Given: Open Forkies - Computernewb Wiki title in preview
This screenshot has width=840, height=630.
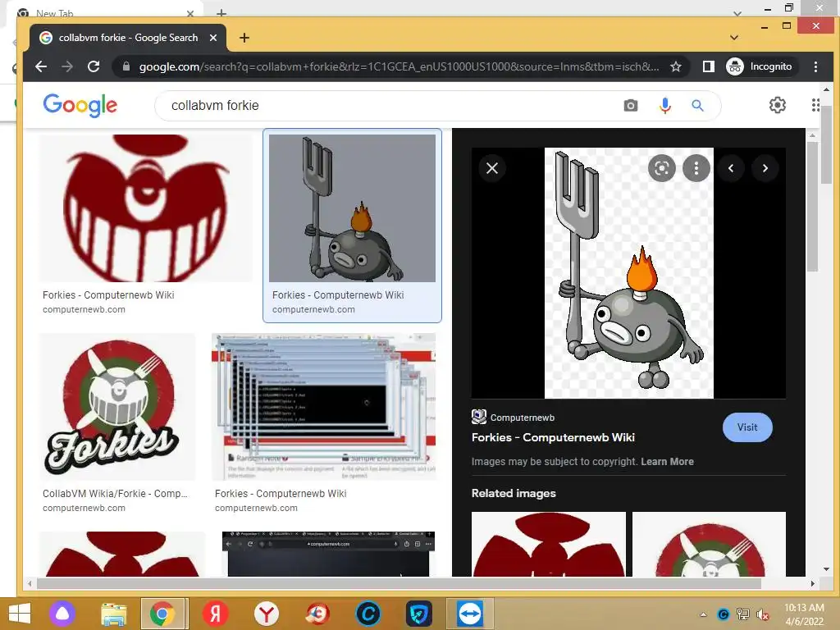Looking at the screenshot, I should (553, 437).
